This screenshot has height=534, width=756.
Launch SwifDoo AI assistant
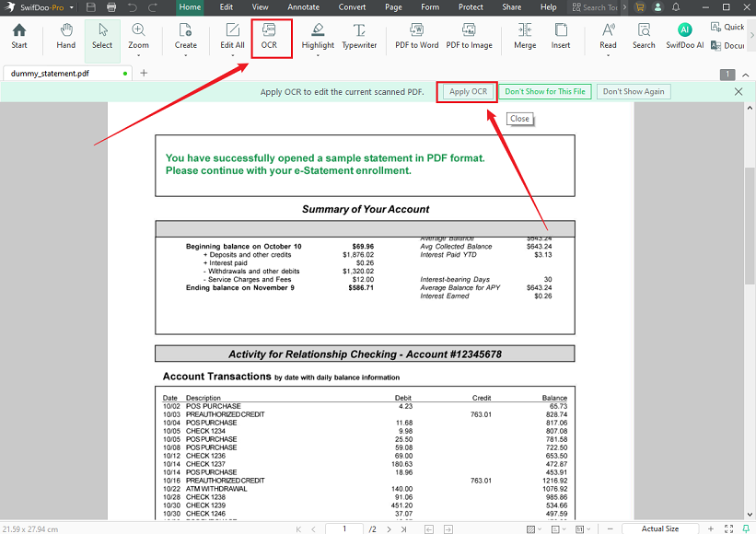coord(685,36)
